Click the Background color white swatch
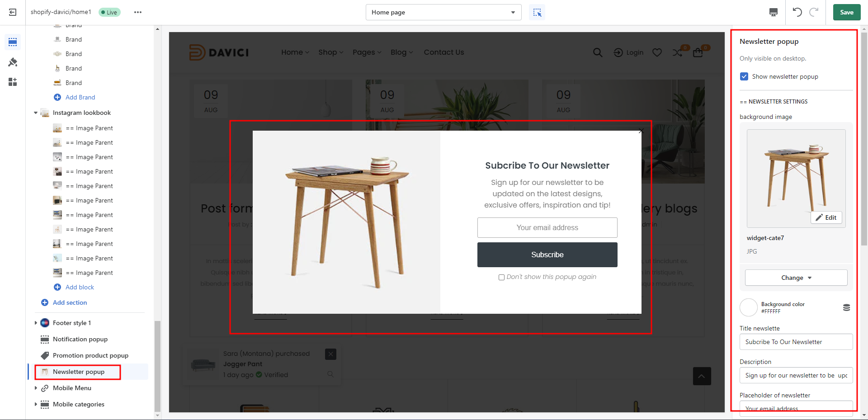868x420 pixels. tap(748, 307)
